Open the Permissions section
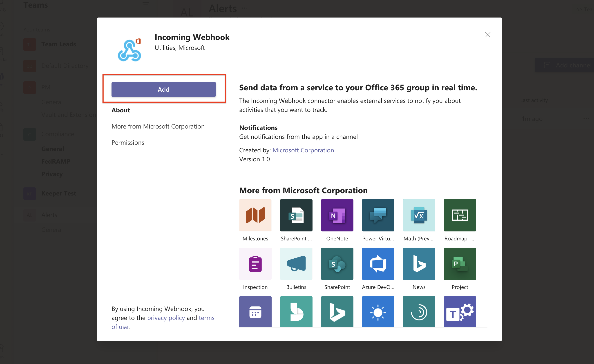The image size is (594, 364). [x=128, y=142]
